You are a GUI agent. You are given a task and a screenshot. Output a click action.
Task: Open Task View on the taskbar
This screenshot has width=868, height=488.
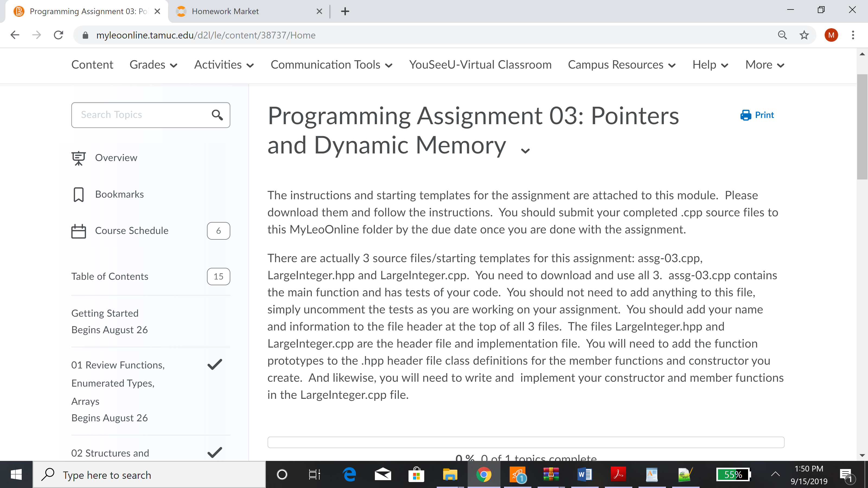tap(314, 475)
